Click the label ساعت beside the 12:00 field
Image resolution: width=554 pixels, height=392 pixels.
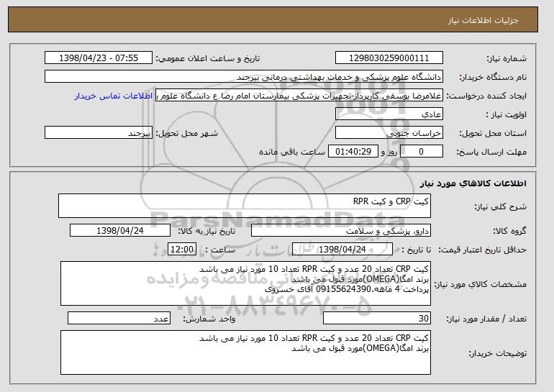[x=220, y=250]
